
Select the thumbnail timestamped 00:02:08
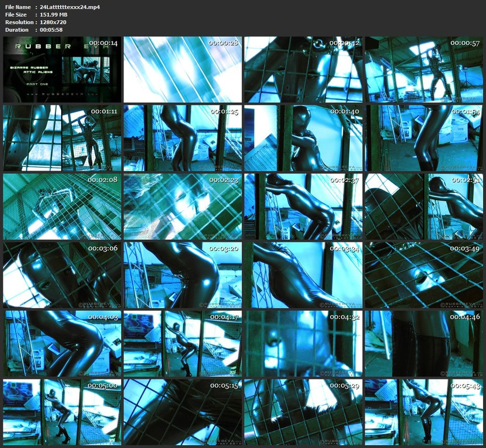pos(62,207)
